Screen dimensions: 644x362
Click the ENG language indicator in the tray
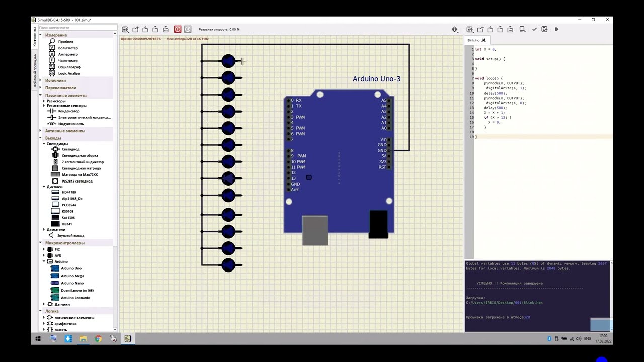(587, 339)
